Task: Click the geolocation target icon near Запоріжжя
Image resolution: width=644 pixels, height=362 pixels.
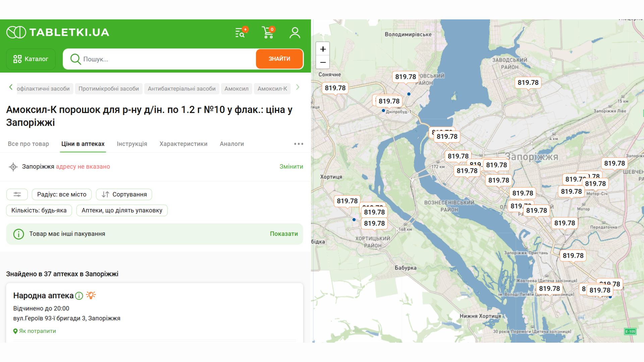Action: [x=13, y=167]
